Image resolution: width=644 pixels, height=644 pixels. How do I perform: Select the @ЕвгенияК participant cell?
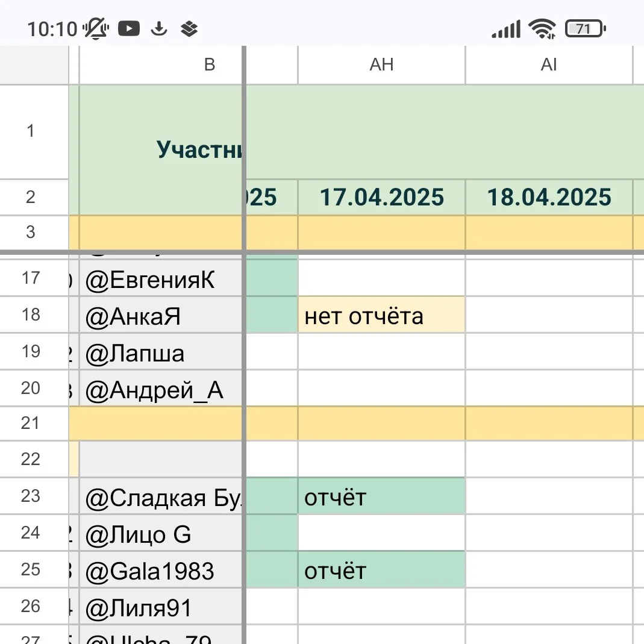pyautogui.click(x=160, y=280)
